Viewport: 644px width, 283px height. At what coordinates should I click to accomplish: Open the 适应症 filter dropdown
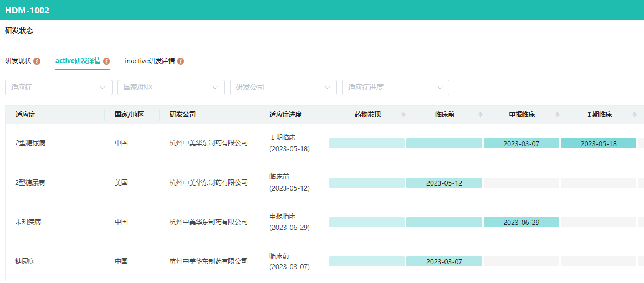pyautogui.click(x=58, y=88)
